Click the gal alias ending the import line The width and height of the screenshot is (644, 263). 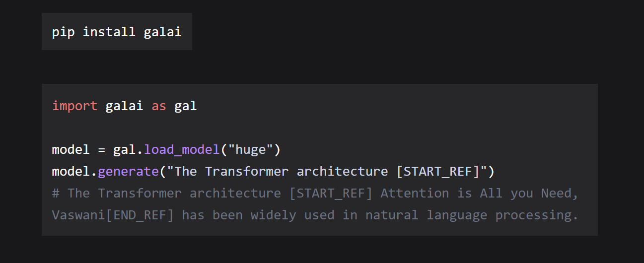pos(185,106)
